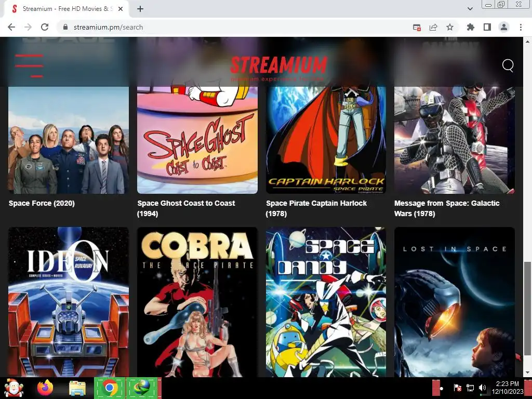The image size is (532, 399).
Task: Expand the tab search dropdown arrow
Action: tap(470, 9)
